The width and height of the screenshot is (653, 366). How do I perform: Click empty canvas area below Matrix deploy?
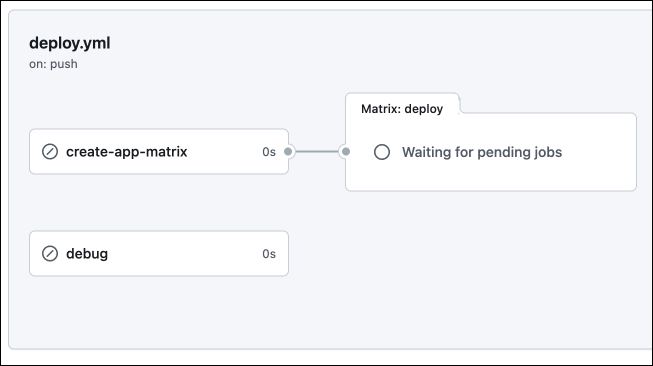(x=491, y=266)
